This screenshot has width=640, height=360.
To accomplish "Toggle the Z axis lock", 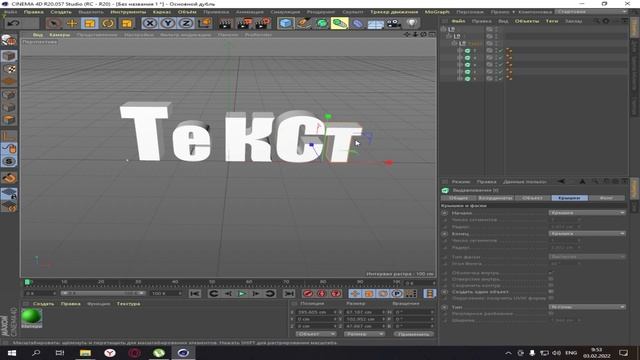I will (x=186, y=23).
